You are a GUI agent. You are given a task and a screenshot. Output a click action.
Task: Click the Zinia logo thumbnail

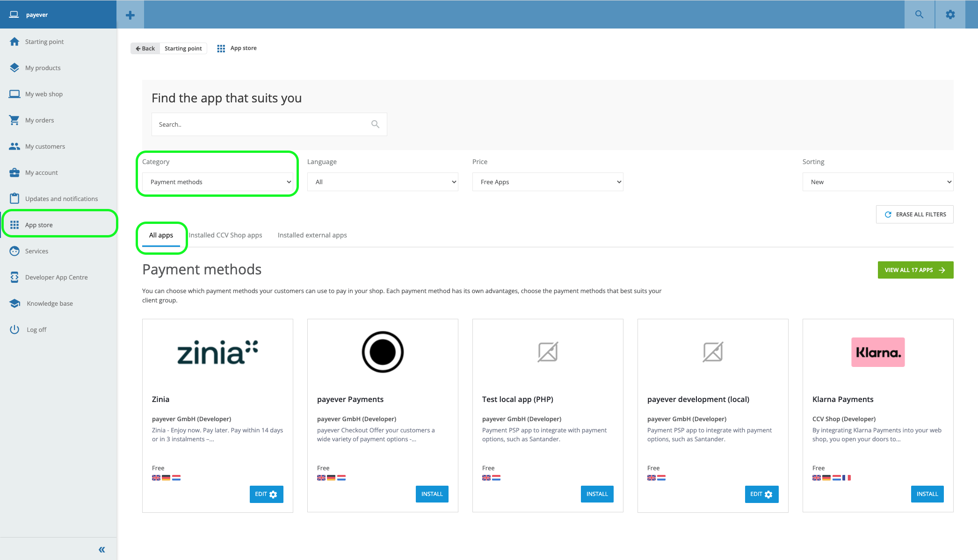coord(217,352)
